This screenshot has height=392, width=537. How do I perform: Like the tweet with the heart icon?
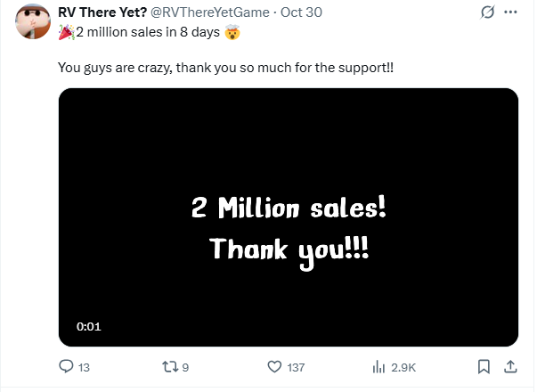(274, 367)
